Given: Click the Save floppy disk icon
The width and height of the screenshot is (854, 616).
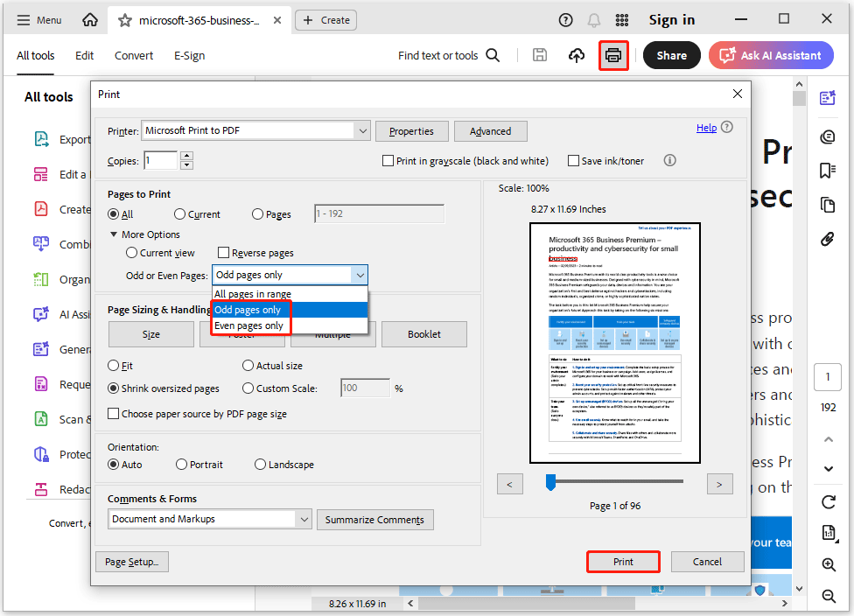Looking at the screenshot, I should pos(540,55).
